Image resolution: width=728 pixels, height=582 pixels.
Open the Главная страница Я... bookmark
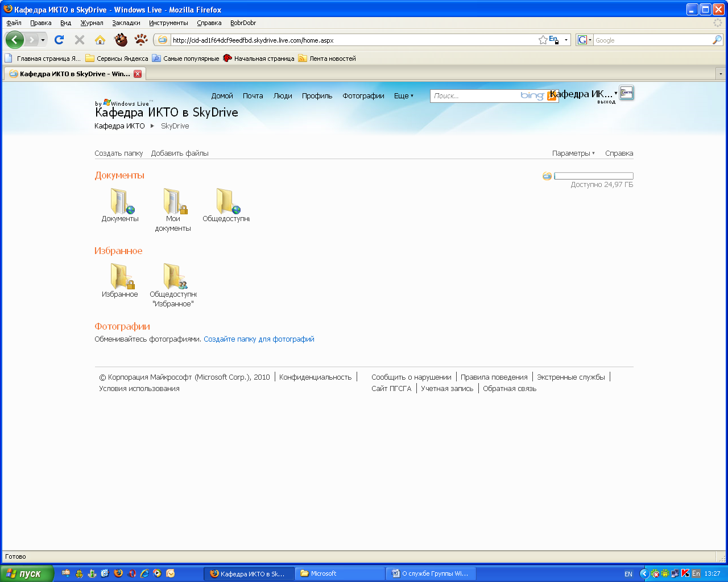43,59
